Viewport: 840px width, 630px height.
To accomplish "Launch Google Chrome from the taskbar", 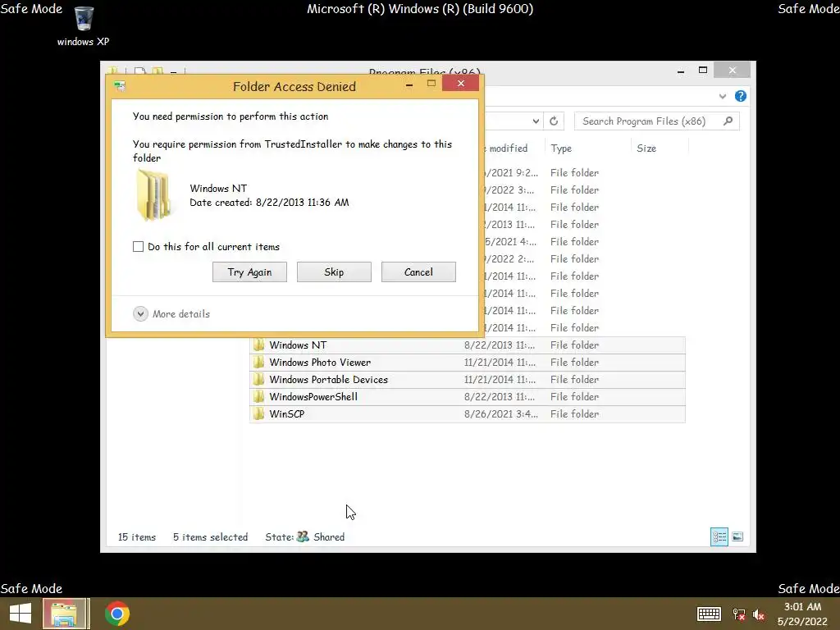I will pos(116,614).
